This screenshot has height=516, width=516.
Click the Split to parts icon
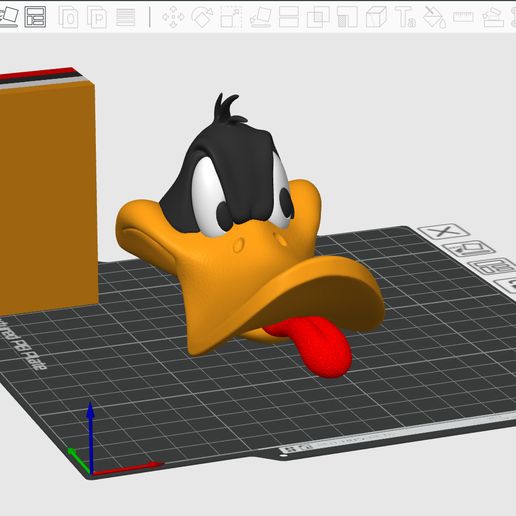click(97, 17)
